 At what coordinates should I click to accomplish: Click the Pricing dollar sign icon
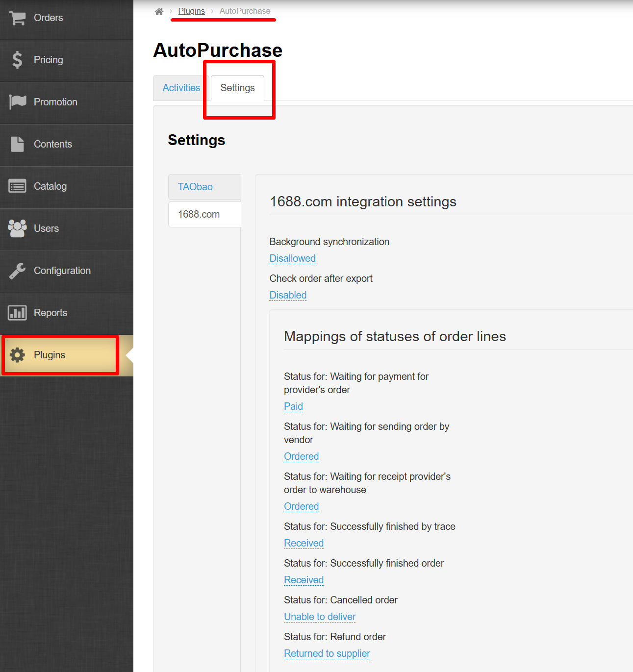(x=17, y=60)
